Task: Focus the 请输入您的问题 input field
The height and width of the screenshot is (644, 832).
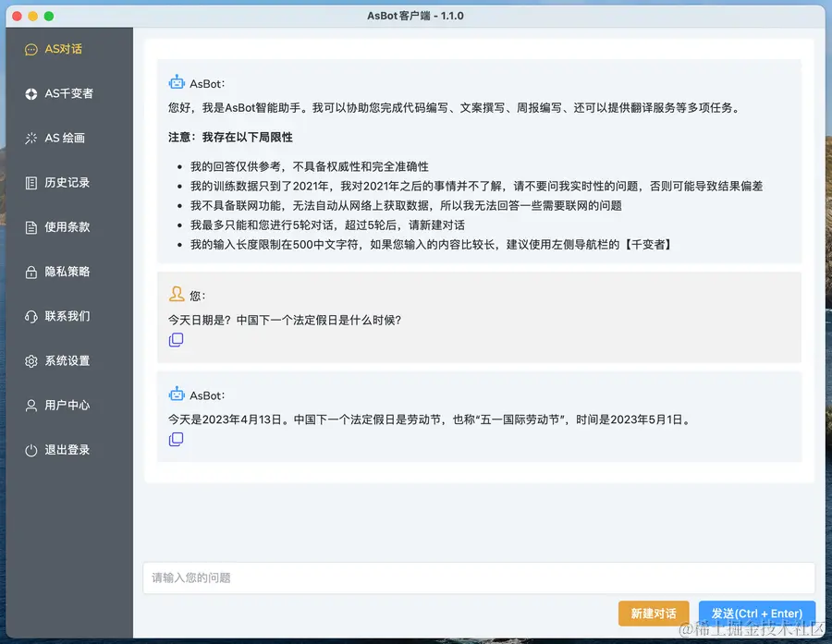Action: [x=479, y=578]
